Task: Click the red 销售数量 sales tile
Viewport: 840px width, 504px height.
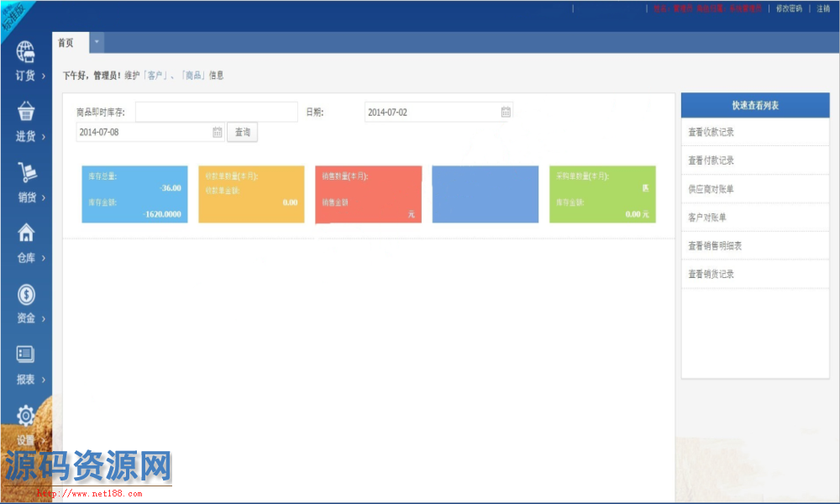Action: [368, 194]
